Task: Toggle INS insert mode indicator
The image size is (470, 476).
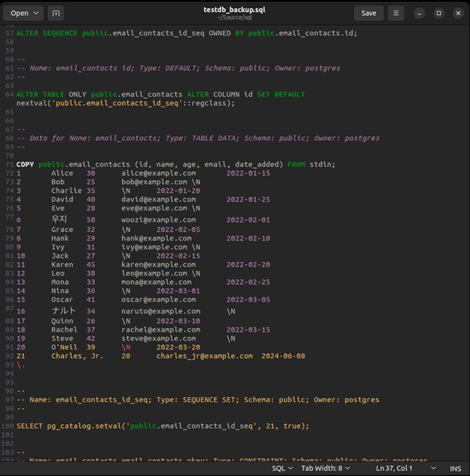Action: pyautogui.click(x=455, y=468)
